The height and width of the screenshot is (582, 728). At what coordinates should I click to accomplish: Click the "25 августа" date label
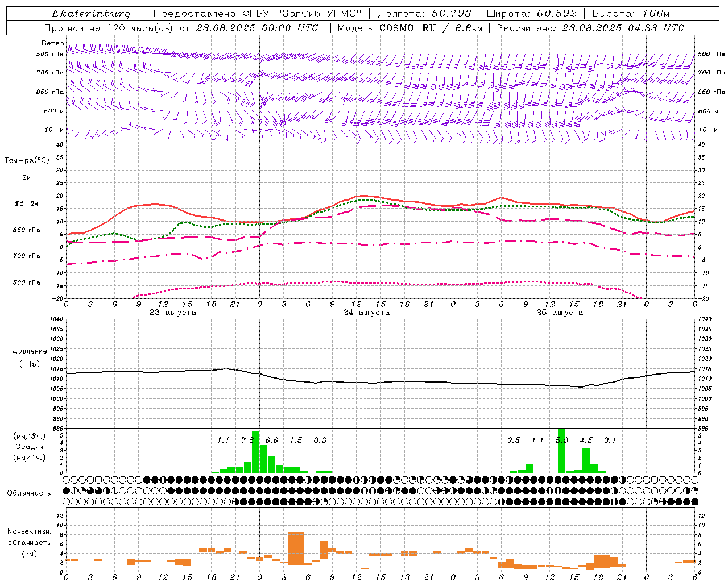[560, 313]
